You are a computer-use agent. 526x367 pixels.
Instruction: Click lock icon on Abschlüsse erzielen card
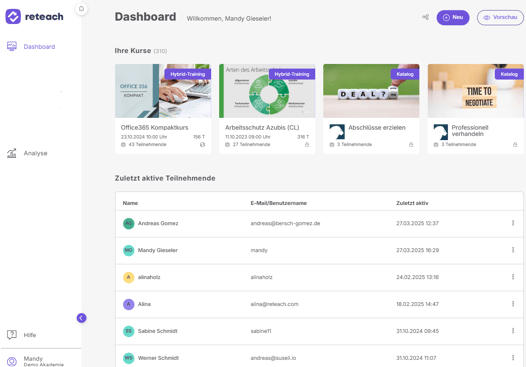[x=411, y=145]
